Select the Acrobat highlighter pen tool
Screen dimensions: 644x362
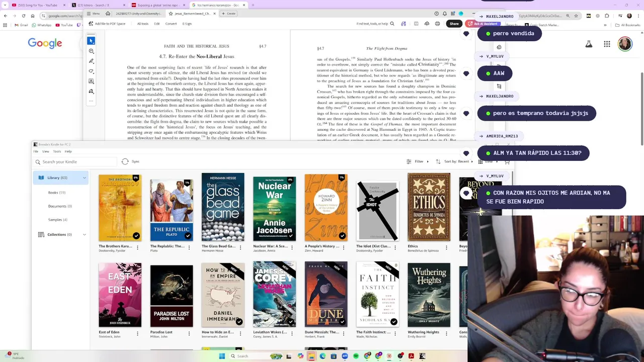pos(91,61)
